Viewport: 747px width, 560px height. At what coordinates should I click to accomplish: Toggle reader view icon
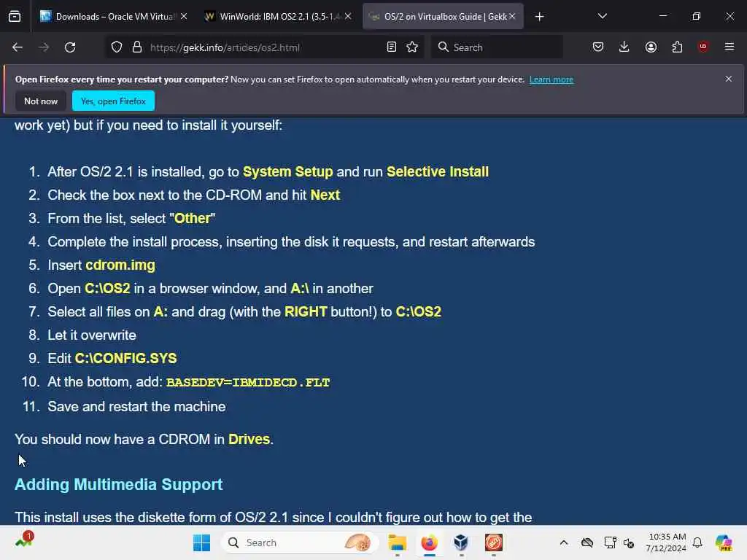[392, 47]
